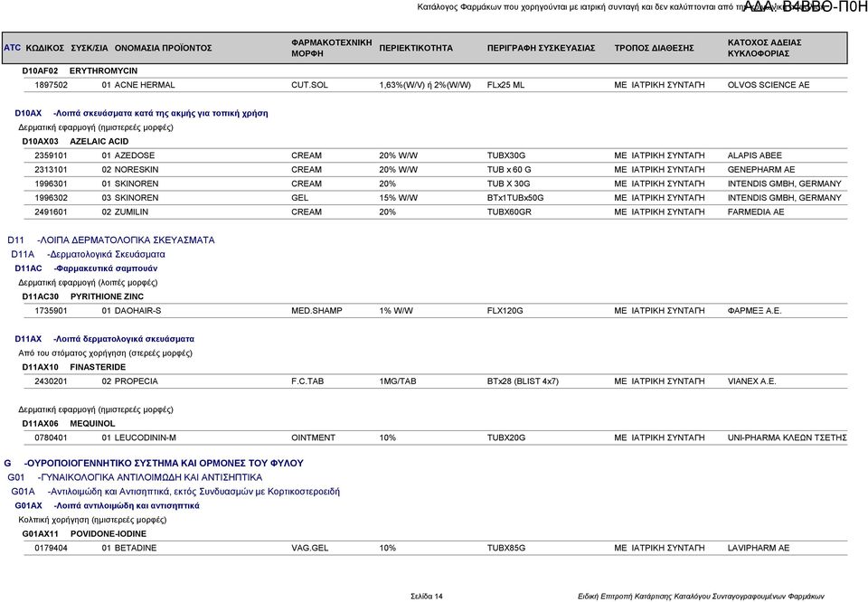Click the VAG.GEL form cell

pyautogui.click(x=310, y=548)
